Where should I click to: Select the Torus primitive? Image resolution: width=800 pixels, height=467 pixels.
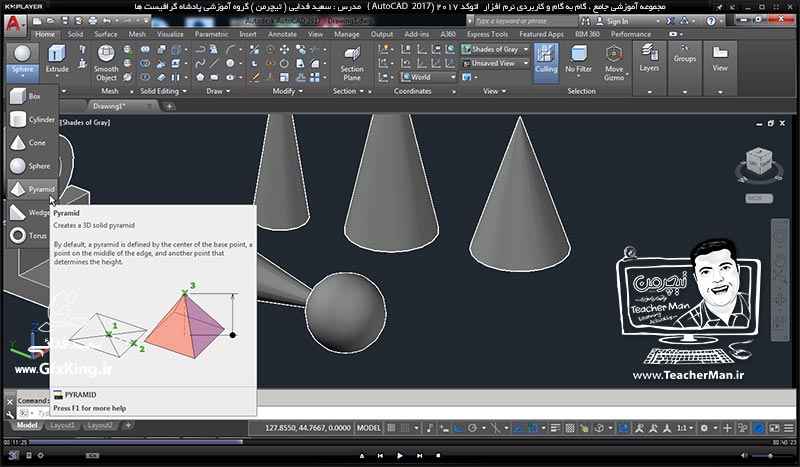pos(29,235)
